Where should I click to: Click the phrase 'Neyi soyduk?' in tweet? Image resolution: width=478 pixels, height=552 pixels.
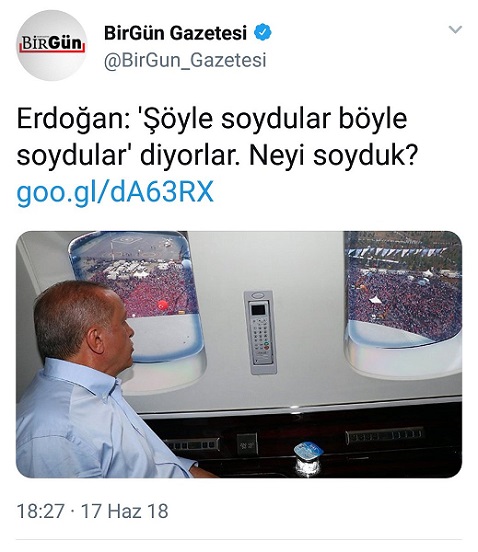333,155
